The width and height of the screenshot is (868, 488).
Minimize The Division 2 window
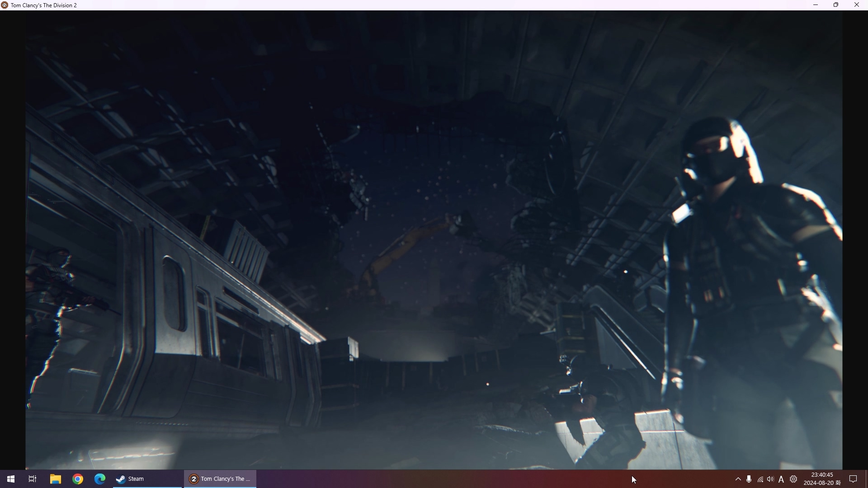pyautogui.click(x=816, y=5)
